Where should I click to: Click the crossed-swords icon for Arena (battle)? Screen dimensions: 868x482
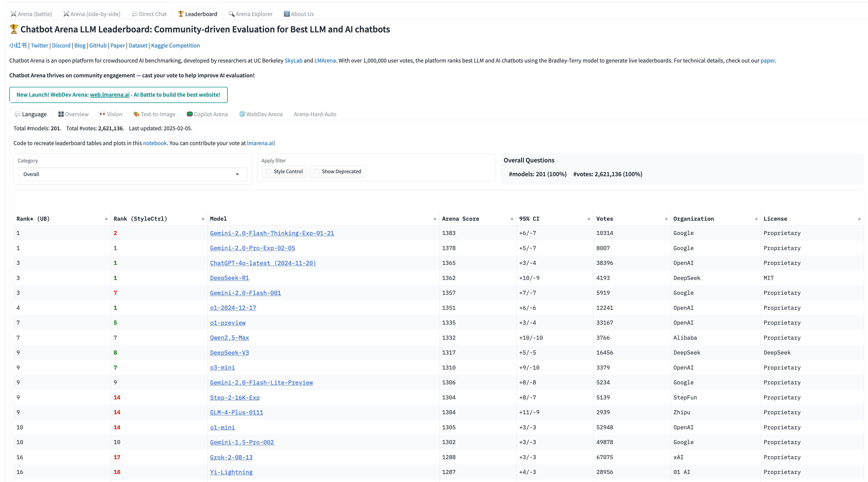[14, 14]
